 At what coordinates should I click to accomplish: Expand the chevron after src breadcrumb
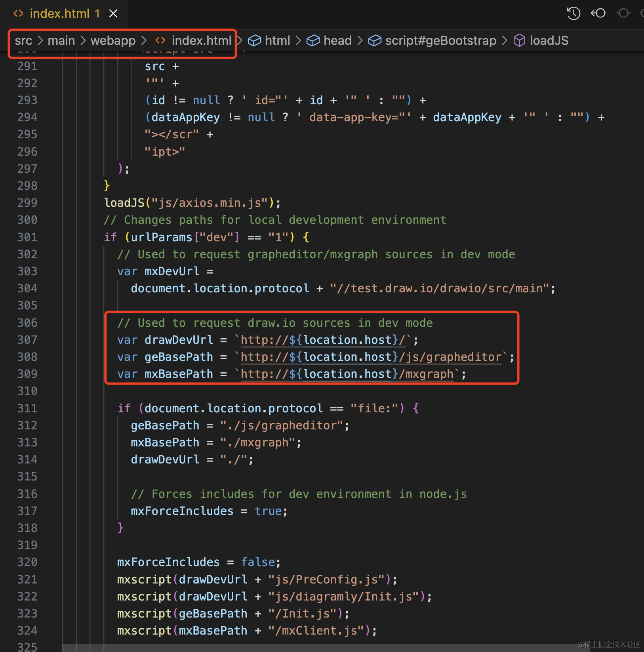pyautogui.click(x=40, y=41)
